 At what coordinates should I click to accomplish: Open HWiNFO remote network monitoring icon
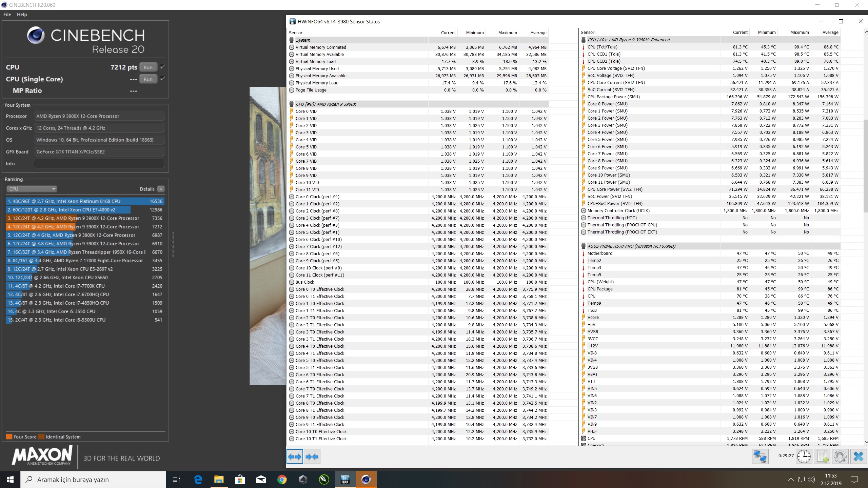(x=760, y=456)
